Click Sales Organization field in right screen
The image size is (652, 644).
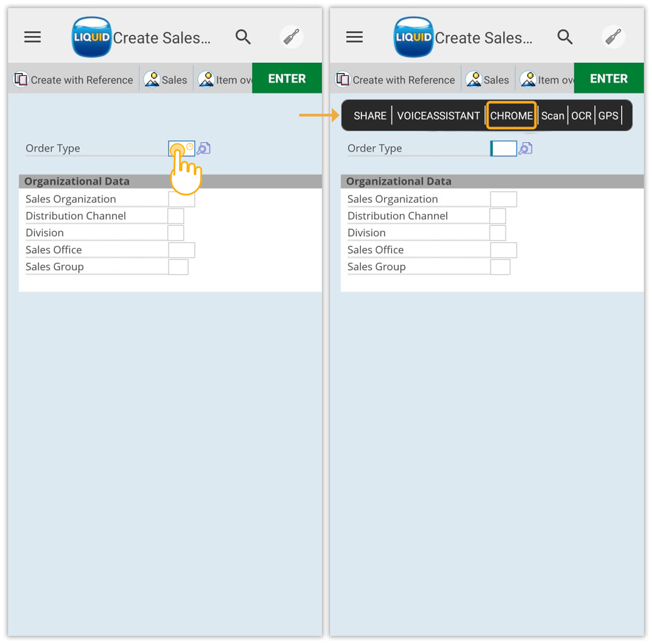pyautogui.click(x=503, y=199)
